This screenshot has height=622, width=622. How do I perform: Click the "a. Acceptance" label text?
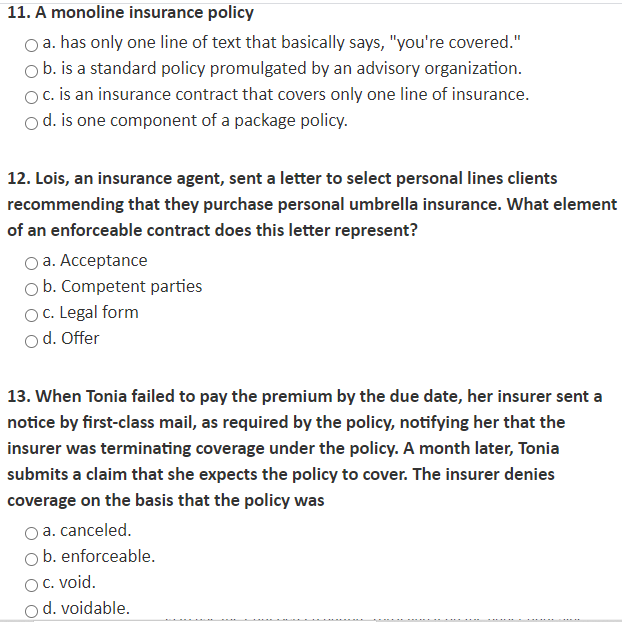(x=95, y=261)
